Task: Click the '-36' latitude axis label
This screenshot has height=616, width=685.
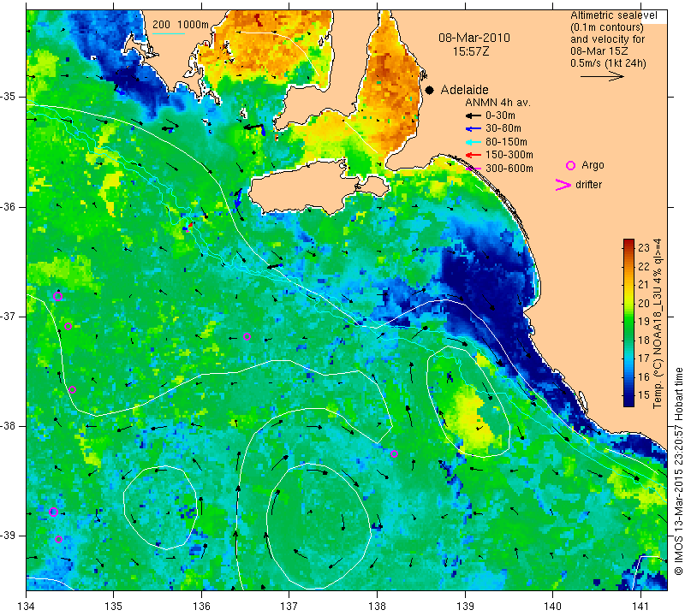Action: coord(9,206)
